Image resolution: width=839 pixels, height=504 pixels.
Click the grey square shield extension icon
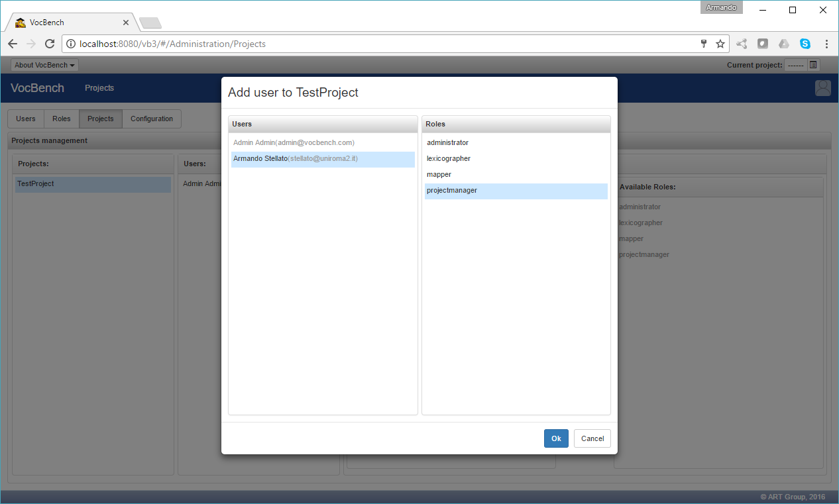tap(763, 44)
